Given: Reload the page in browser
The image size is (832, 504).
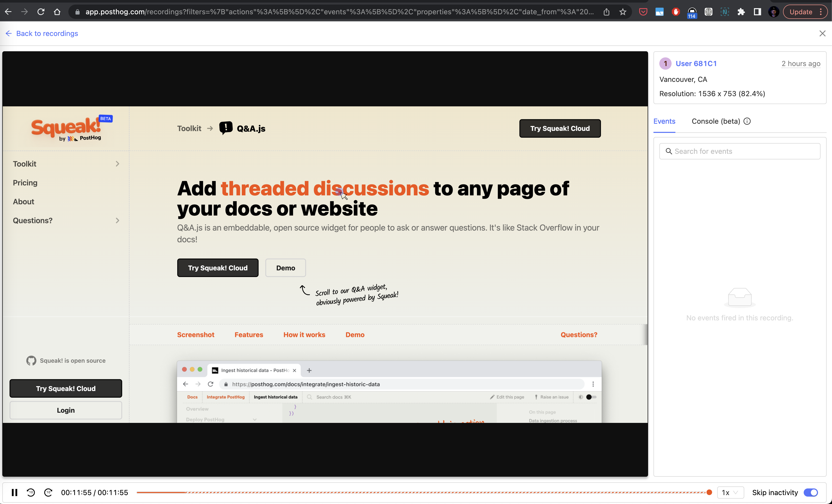Looking at the screenshot, I should pos(41,12).
